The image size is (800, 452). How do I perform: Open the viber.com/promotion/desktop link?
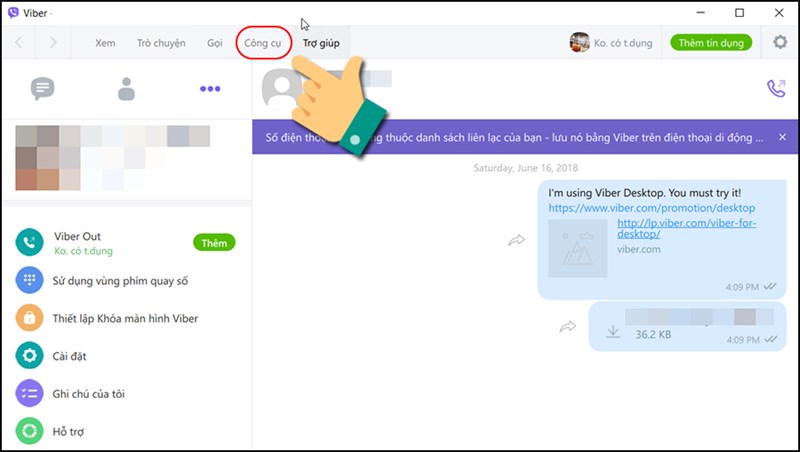pos(652,208)
